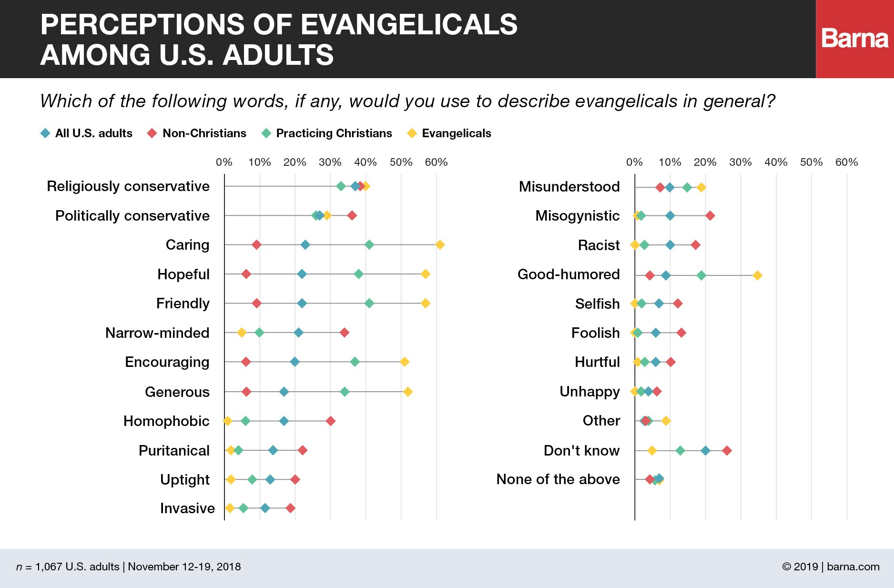Click the None of the above label
The image size is (894, 588).
[x=558, y=479]
